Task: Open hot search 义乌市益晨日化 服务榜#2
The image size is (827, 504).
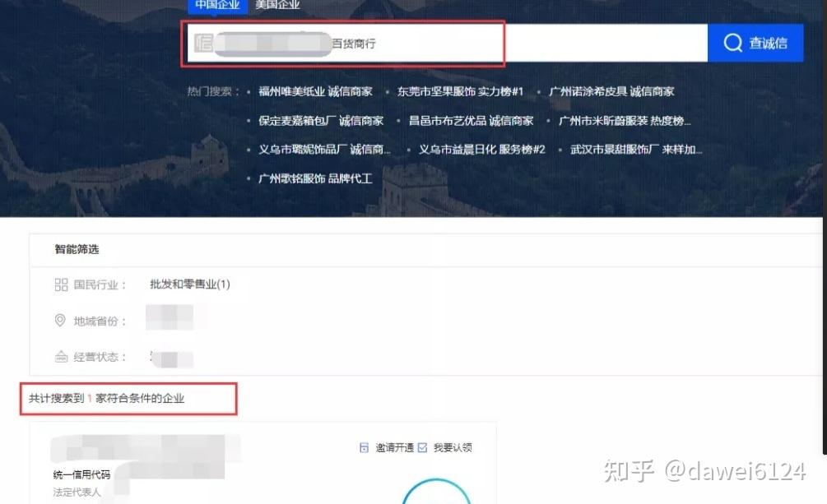Action: [x=481, y=149]
